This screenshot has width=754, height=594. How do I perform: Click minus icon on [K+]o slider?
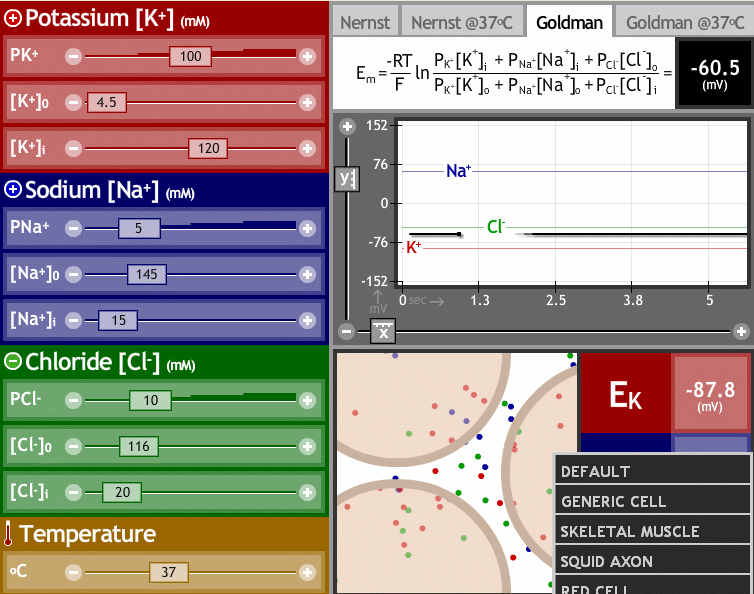point(73,102)
